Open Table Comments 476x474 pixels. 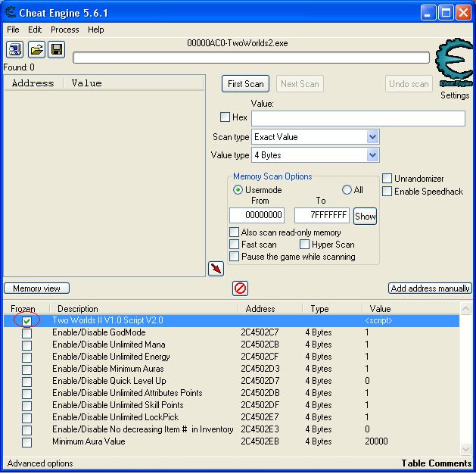(x=436, y=463)
